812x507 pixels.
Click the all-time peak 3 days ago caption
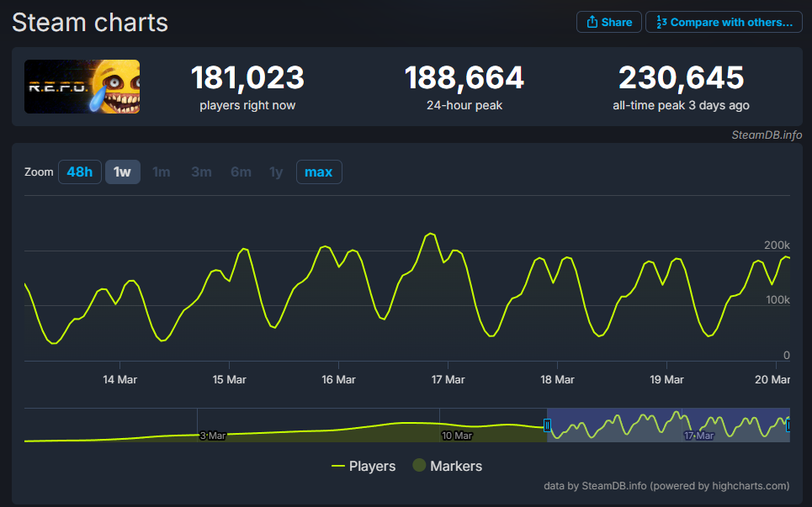click(681, 106)
